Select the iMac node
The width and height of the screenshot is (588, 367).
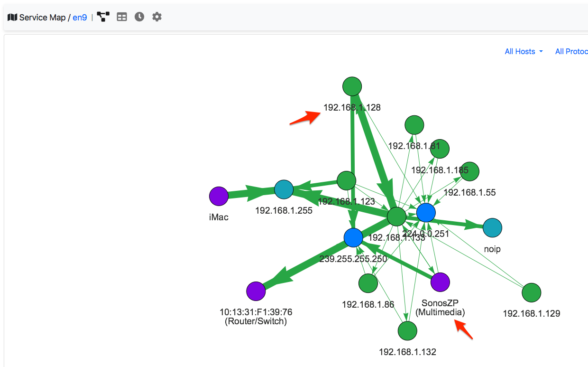218,196
